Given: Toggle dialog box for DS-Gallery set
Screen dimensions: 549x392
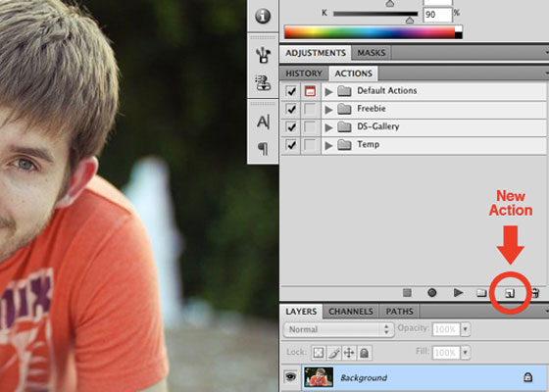Looking at the screenshot, I should click(310, 127).
